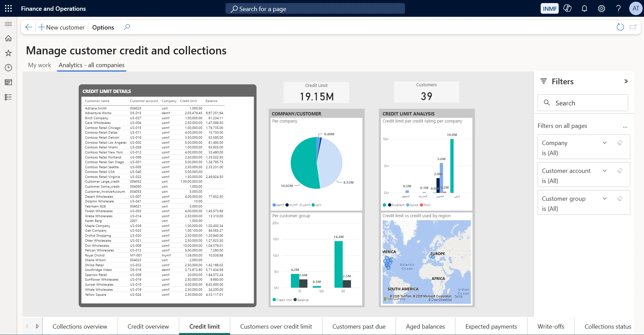The height and width of the screenshot is (335, 644).
Task: Open Modules list icon in sidebar
Action: click(8, 97)
